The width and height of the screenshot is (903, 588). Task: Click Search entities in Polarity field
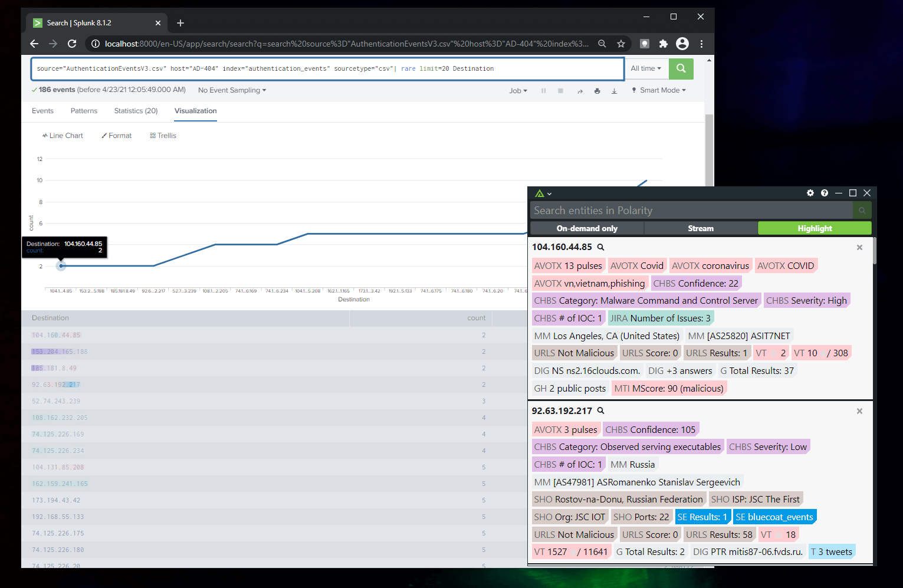point(691,211)
